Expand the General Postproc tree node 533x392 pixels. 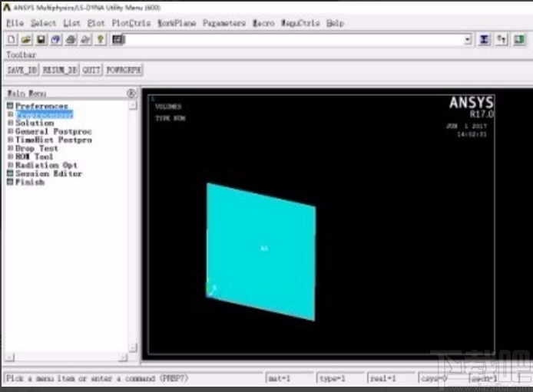click(x=11, y=131)
